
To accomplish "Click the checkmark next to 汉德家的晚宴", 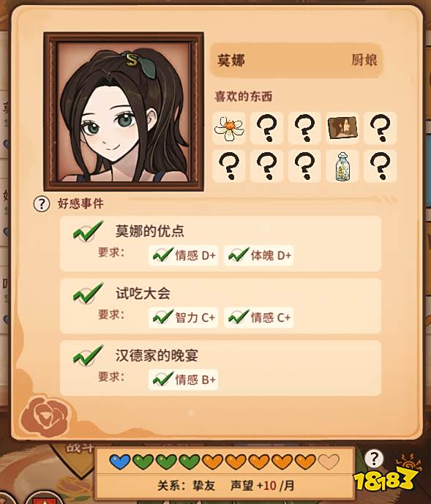I will (88, 356).
